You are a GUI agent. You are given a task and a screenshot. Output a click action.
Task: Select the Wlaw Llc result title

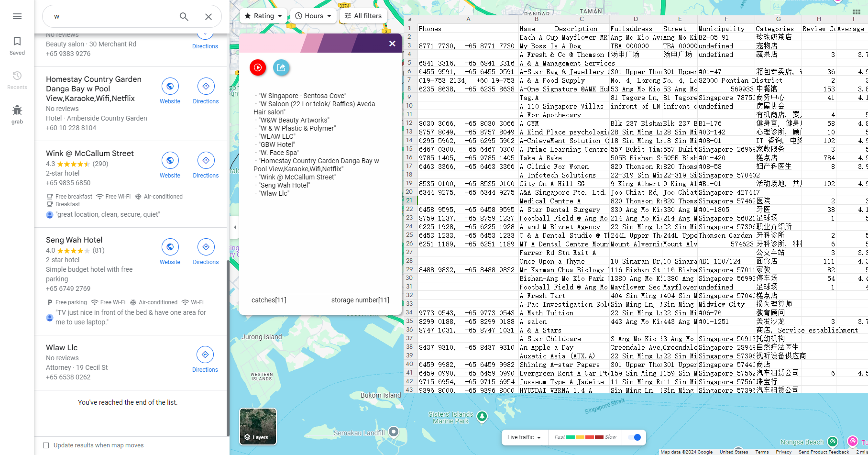pyautogui.click(x=62, y=347)
